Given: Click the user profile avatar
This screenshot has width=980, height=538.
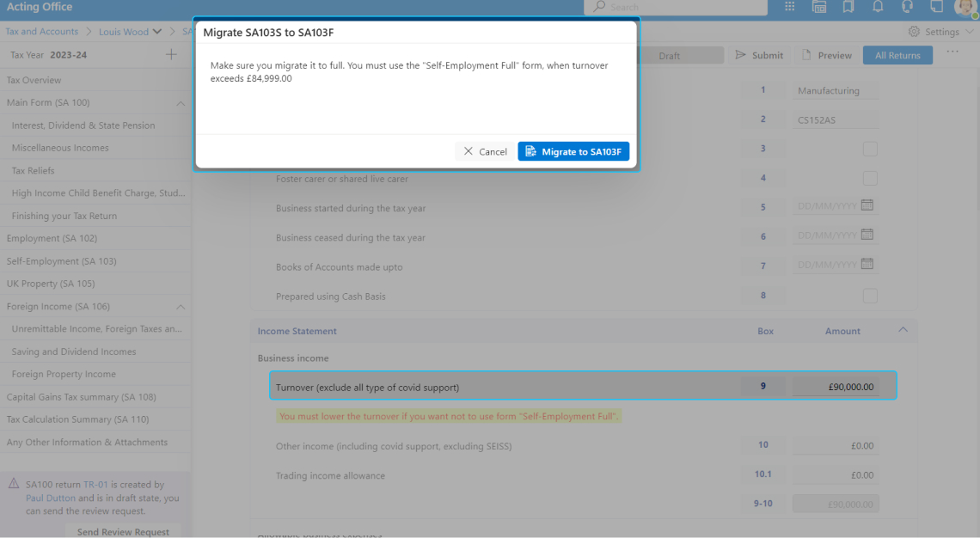Looking at the screenshot, I should (x=965, y=7).
